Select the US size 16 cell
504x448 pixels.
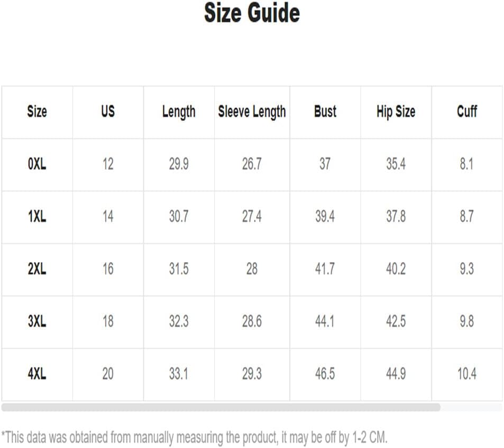click(108, 269)
